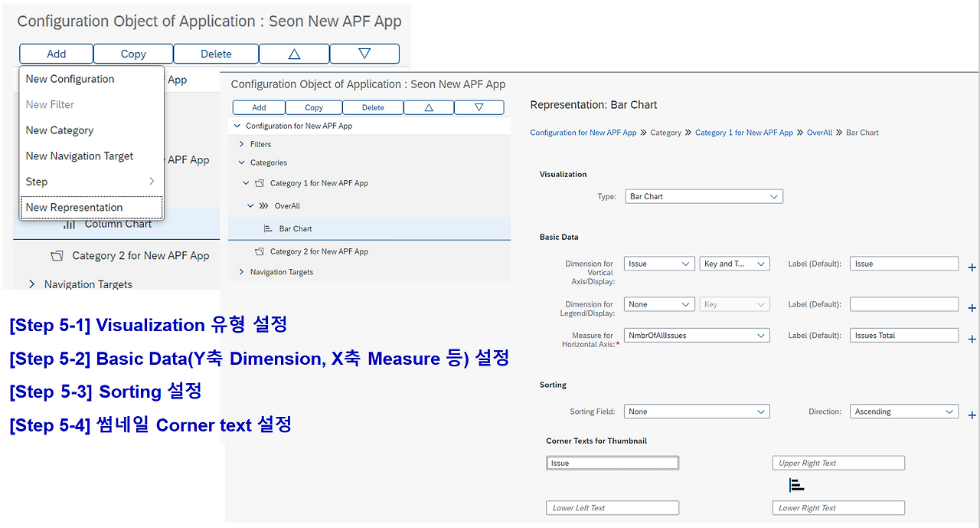This screenshot has height=528, width=980.
Task: Follow the Configuration for New APF App breadcrumb link
Action: pos(583,133)
